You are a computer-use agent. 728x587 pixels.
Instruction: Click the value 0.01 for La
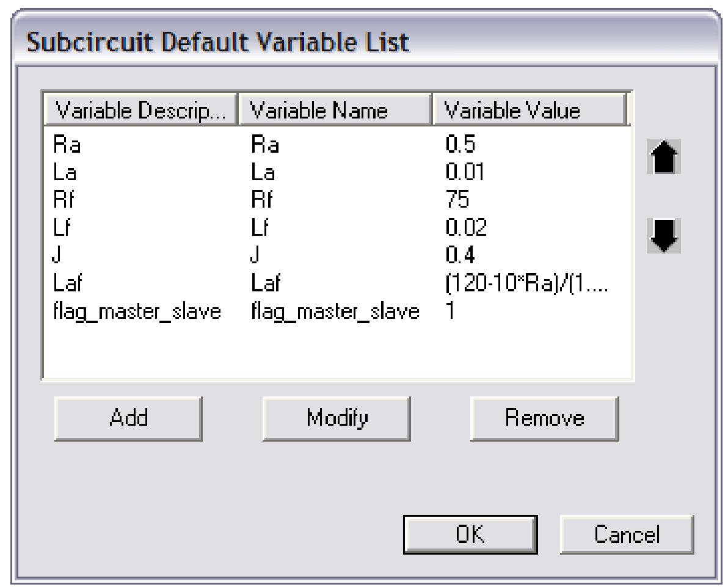click(x=465, y=172)
